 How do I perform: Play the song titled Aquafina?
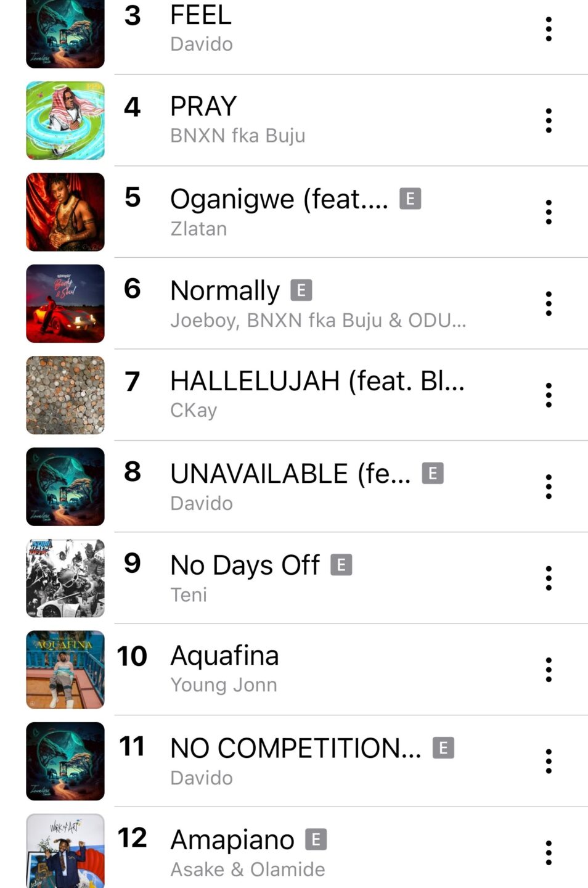(224, 656)
